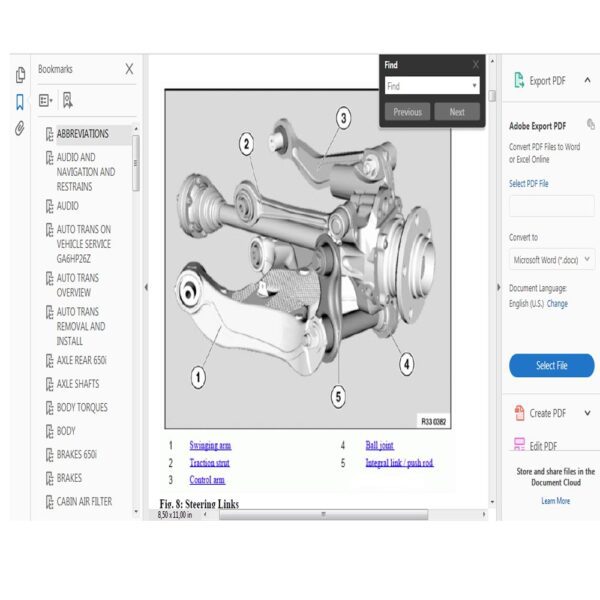The width and height of the screenshot is (600, 600).
Task: Open the Convert to Microsoft Word dropdown
Action: (x=552, y=260)
